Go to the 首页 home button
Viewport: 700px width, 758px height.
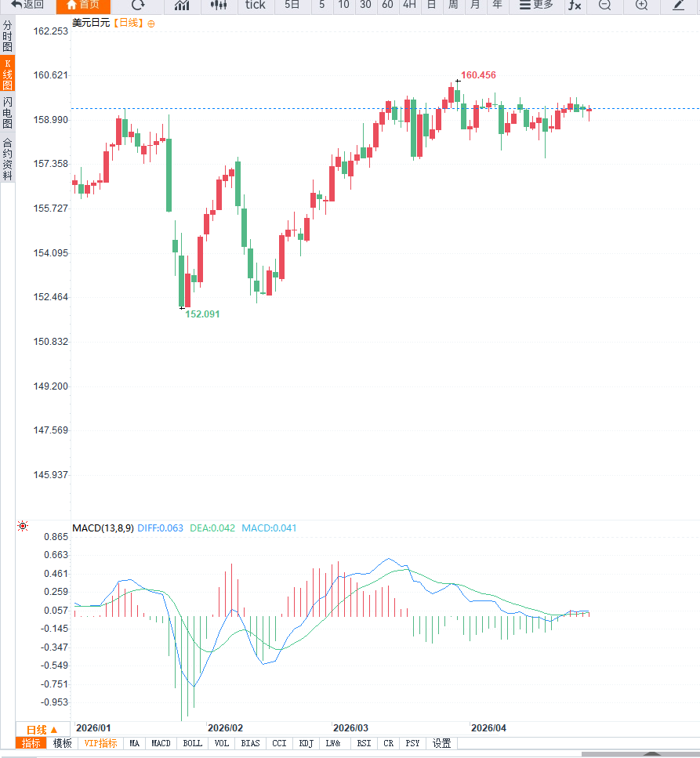coord(83,5)
